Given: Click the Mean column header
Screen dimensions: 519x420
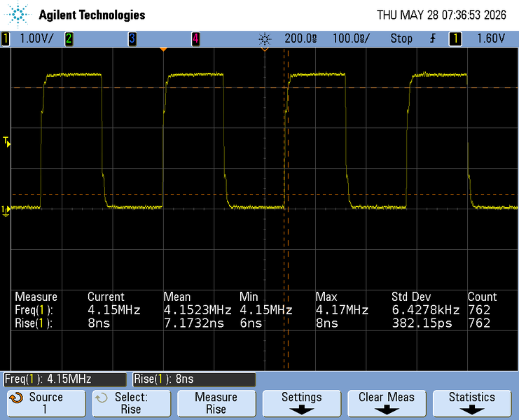Looking at the screenshot, I should click(x=177, y=297).
